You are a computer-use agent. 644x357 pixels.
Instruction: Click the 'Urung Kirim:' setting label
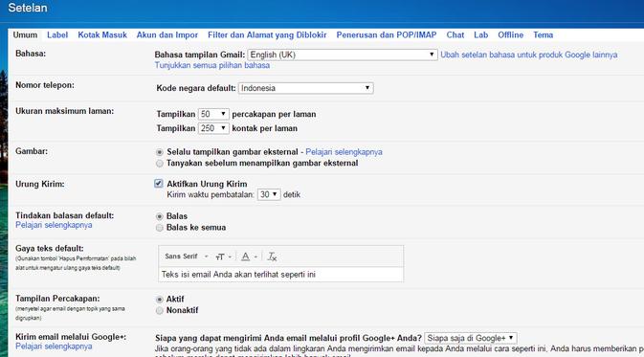40,184
